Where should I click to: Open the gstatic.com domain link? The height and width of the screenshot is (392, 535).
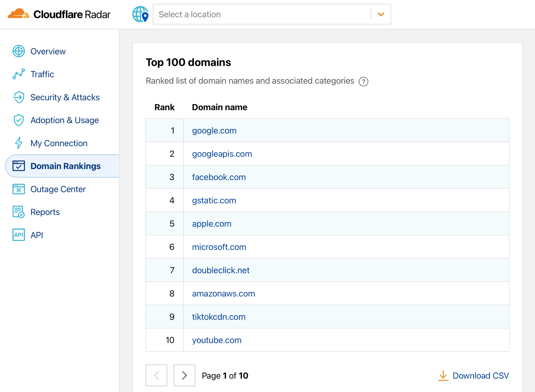(x=214, y=201)
